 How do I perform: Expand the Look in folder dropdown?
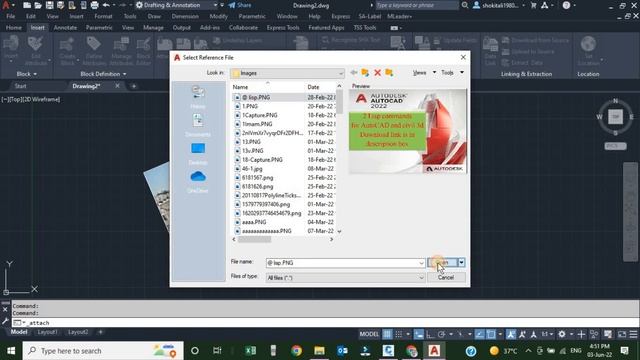(341, 73)
